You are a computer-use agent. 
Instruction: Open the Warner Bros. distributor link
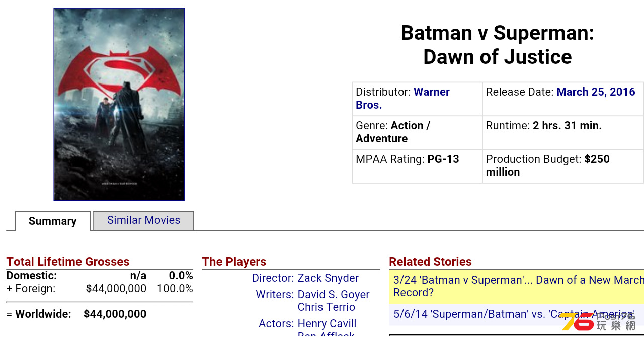click(x=403, y=99)
